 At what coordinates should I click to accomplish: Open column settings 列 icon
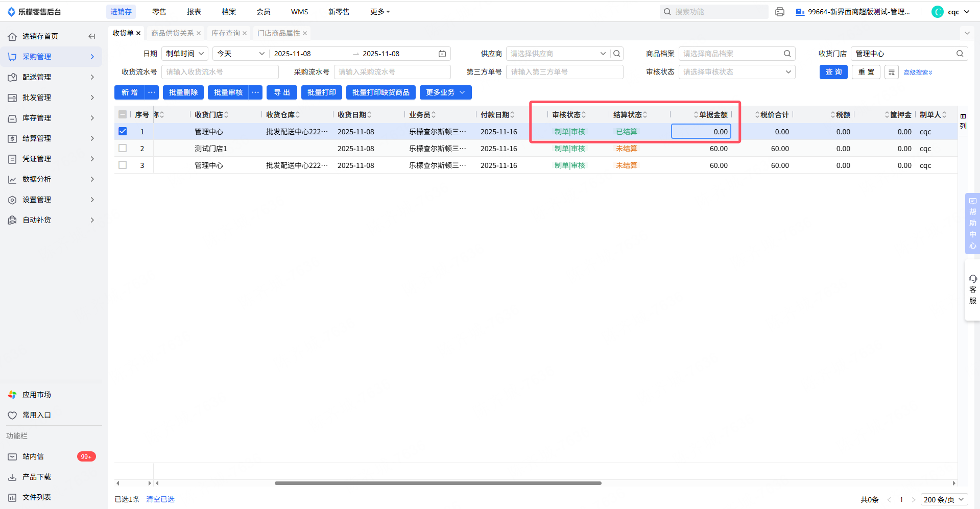[x=963, y=121]
